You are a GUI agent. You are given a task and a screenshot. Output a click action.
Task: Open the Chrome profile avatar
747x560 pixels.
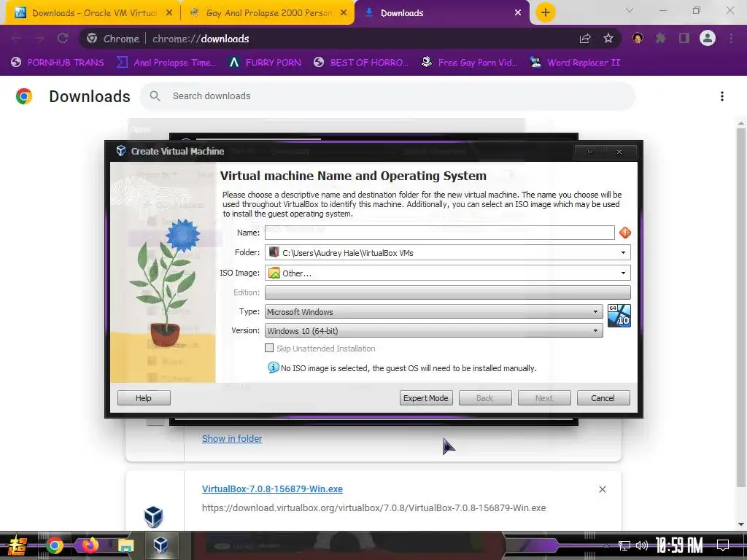[708, 38]
